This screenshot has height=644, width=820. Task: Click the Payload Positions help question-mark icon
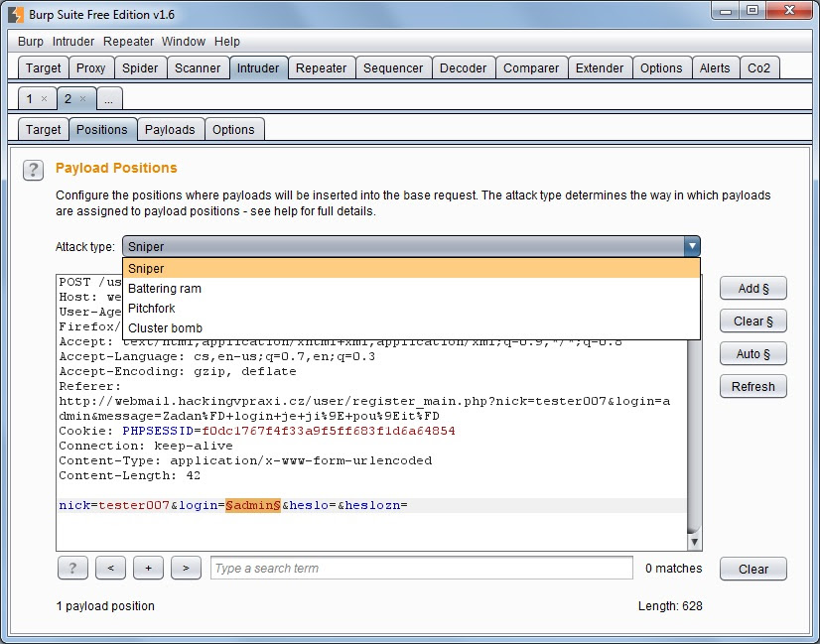(33, 170)
